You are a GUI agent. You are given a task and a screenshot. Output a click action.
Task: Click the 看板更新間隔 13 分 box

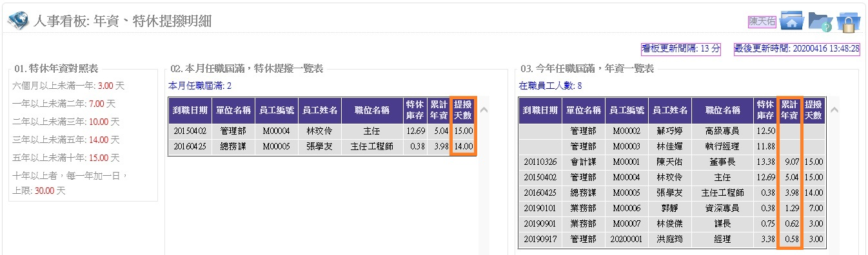coord(681,48)
